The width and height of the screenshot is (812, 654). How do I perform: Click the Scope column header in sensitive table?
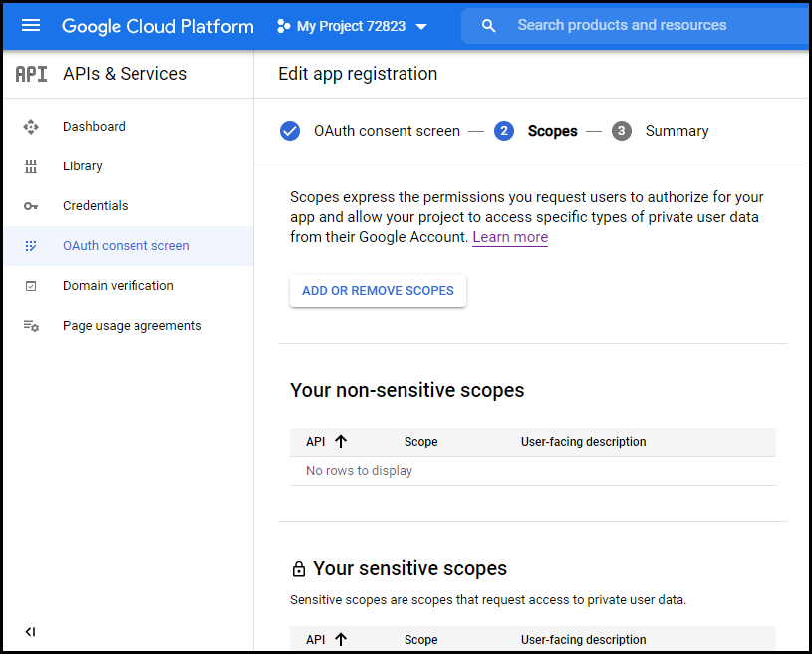(x=421, y=640)
